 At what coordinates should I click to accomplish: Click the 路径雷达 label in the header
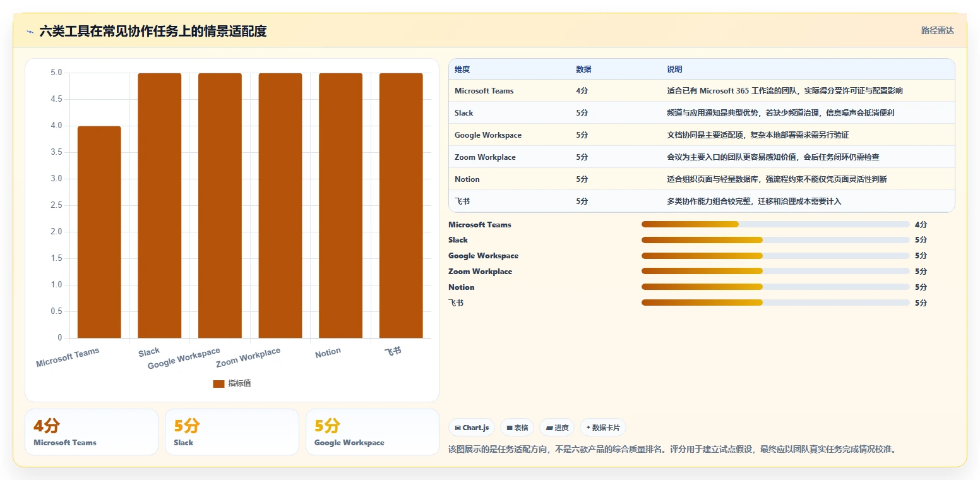coord(937,30)
